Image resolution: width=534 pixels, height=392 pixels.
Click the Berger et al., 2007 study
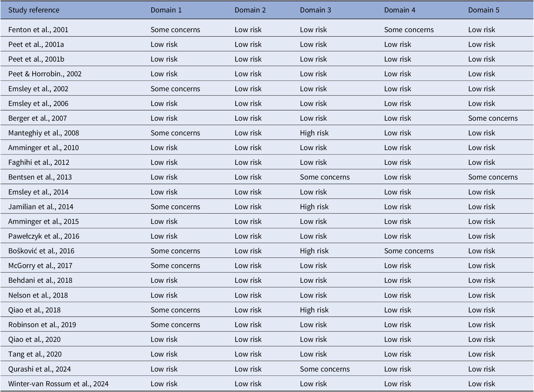(x=37, y=118)
